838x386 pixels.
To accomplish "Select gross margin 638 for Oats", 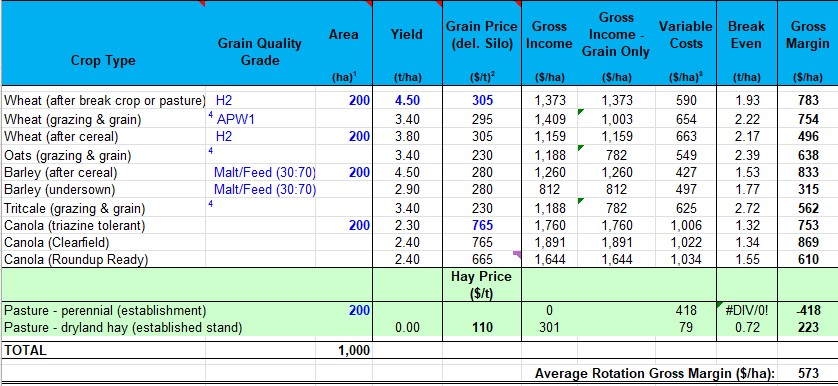I will [x=808, y=156].
